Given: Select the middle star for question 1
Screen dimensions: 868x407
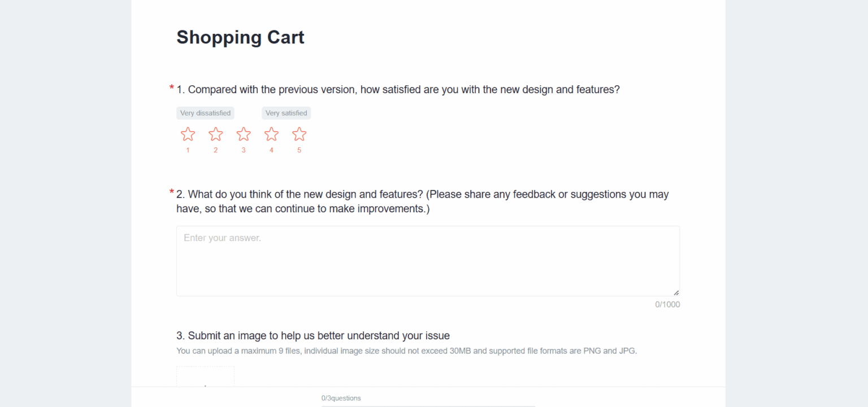Looking at the screenshot, I should 243,134.
